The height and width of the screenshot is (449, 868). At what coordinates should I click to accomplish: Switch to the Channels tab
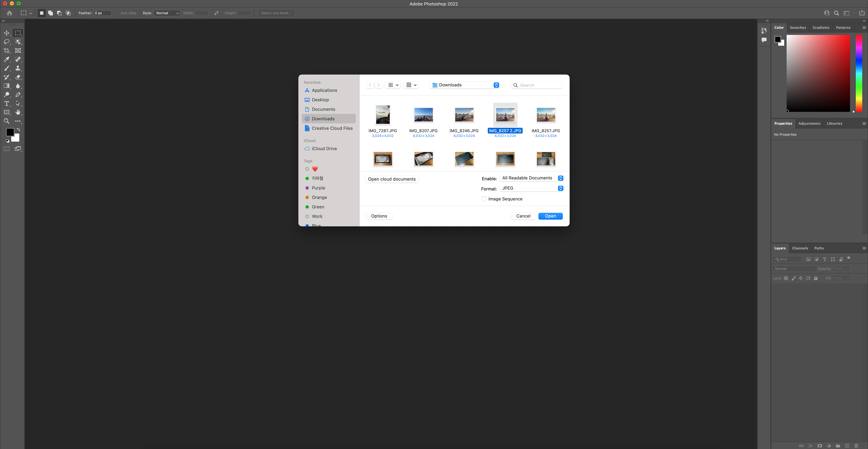click(x=800, y=248)
